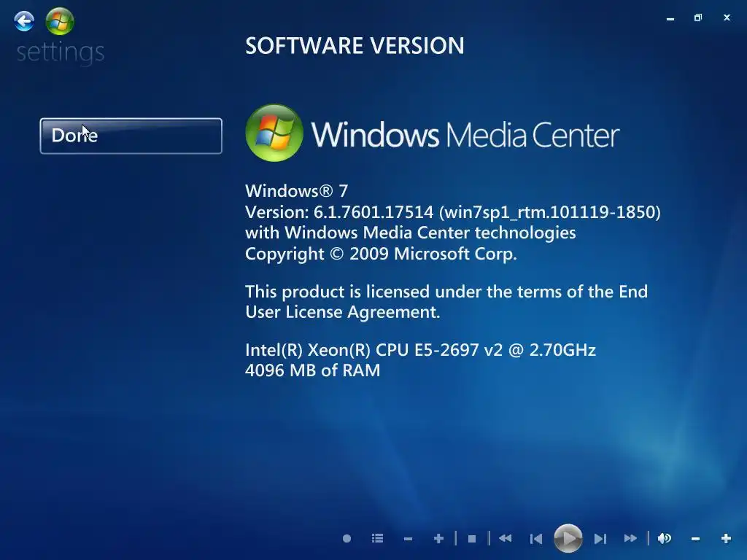Click the 'settings' title text
747x560 pixels.
[x=61, y=52]
